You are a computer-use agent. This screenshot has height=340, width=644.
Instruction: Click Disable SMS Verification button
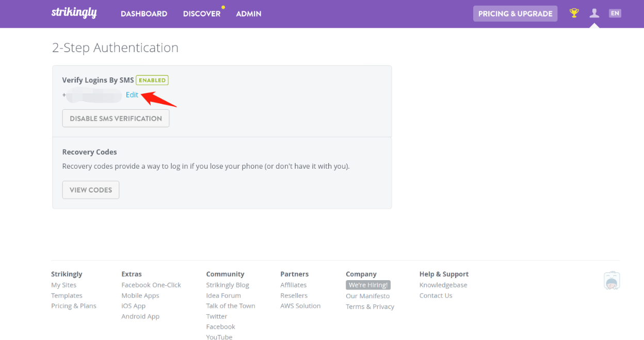click(x=116, y=118)
